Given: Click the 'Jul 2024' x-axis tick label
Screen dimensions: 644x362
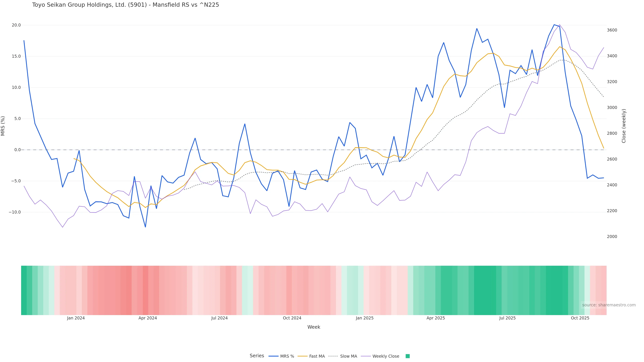Looking at the screenshot, I should coord(219,318).
